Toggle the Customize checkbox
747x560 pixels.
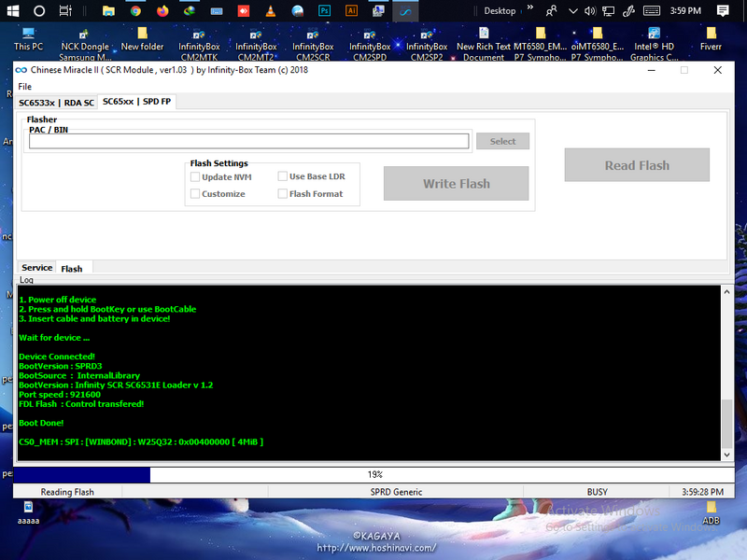click(x=195, y=194)
